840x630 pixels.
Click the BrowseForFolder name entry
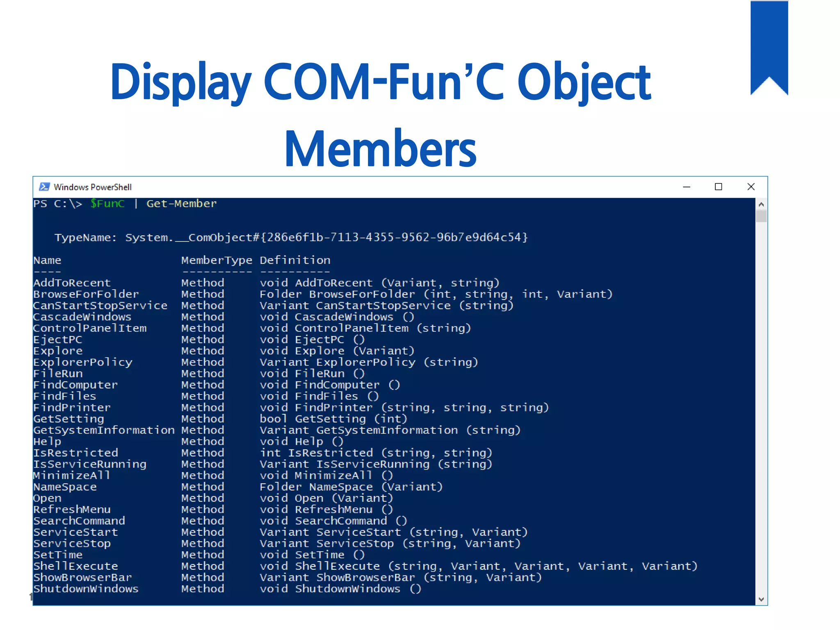tap(86, 294)
